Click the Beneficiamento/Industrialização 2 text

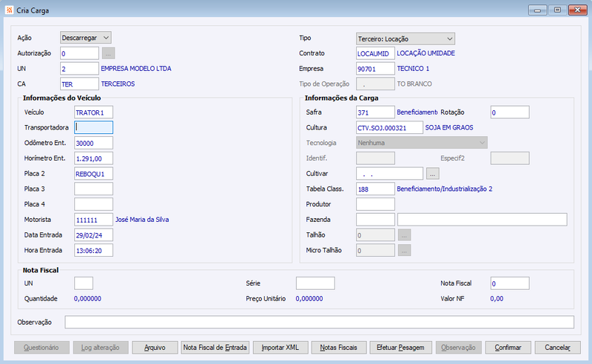445,189
